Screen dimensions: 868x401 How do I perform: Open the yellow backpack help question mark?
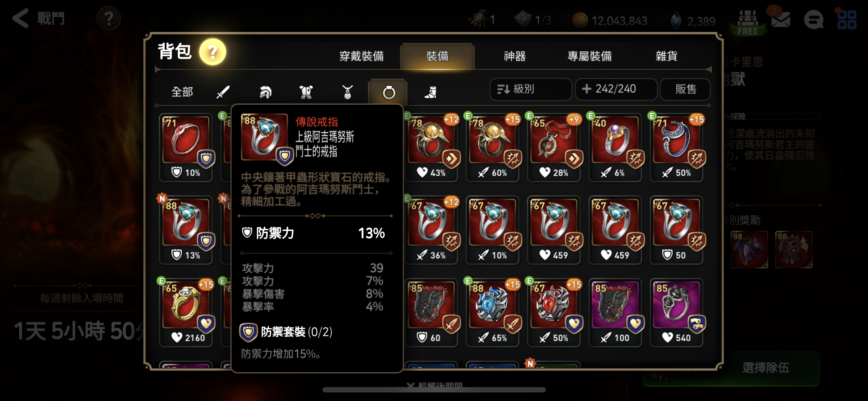point(213,52)
